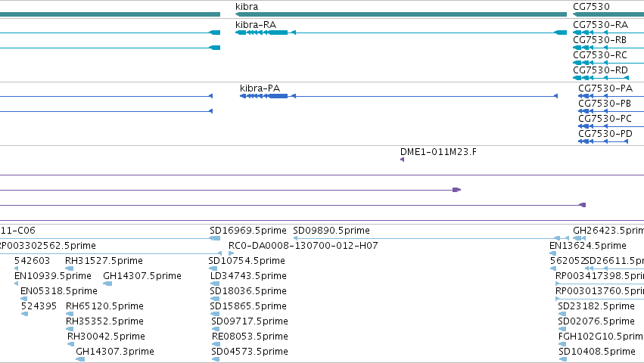Click the 524395 feature label
The image size is (644, 363).
[x=39, y=306]
